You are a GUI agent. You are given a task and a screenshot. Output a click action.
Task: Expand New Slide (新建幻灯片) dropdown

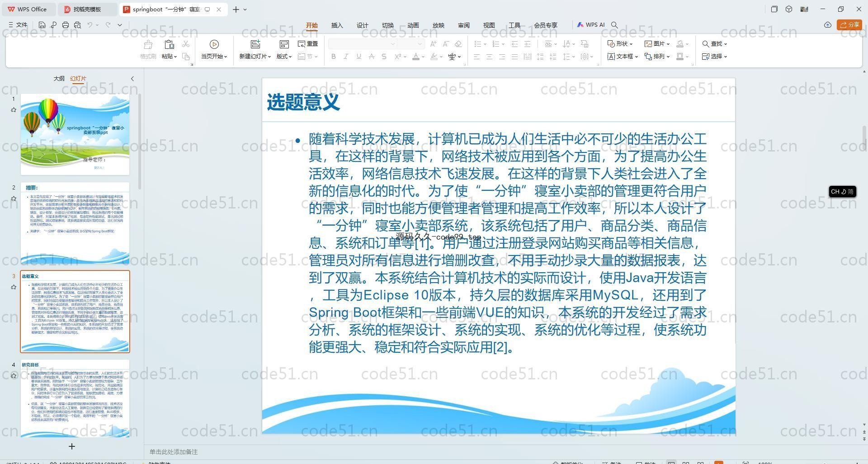point(255,57)
